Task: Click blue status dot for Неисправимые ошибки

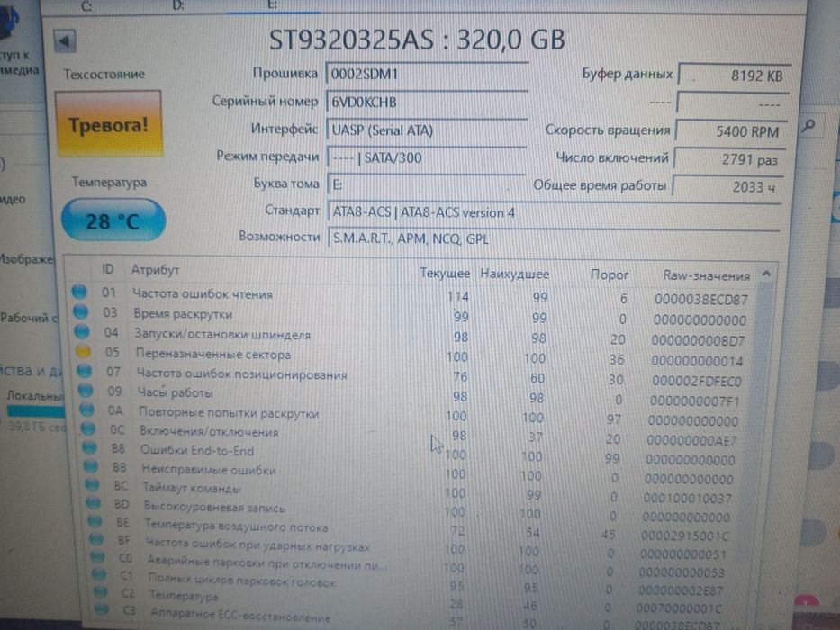Action: tap(91, 466)
